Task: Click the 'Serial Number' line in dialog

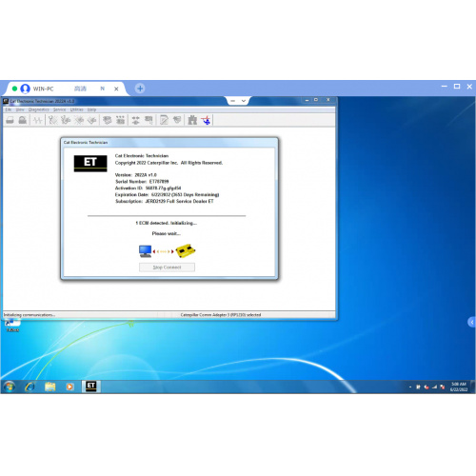Action: (x=142, y=182)
